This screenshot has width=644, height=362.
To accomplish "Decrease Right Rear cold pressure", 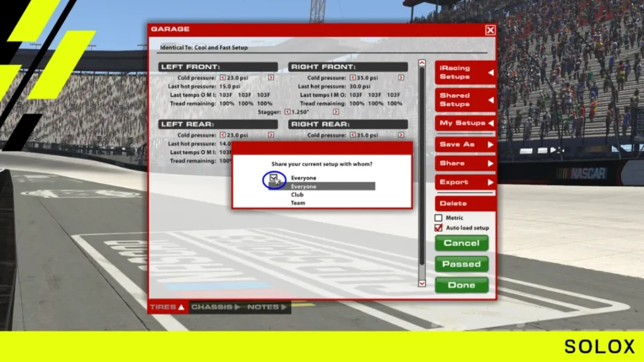I will 352,135.
